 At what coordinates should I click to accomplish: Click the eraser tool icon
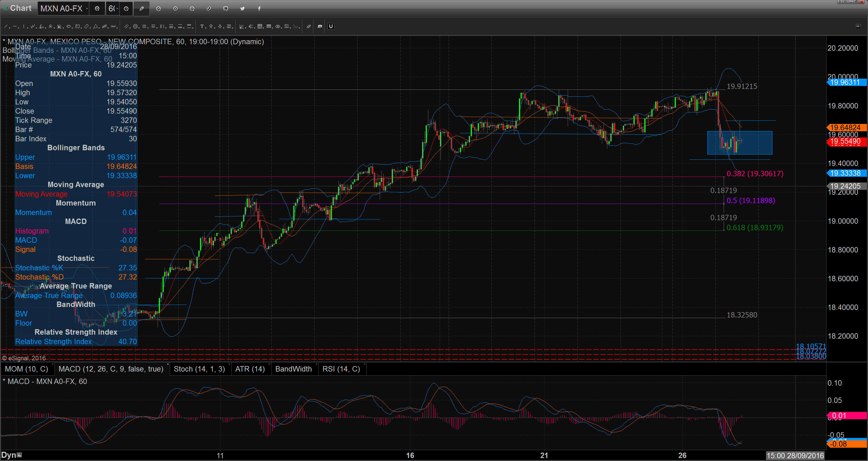pyautogui.click(x=309, y=26)
